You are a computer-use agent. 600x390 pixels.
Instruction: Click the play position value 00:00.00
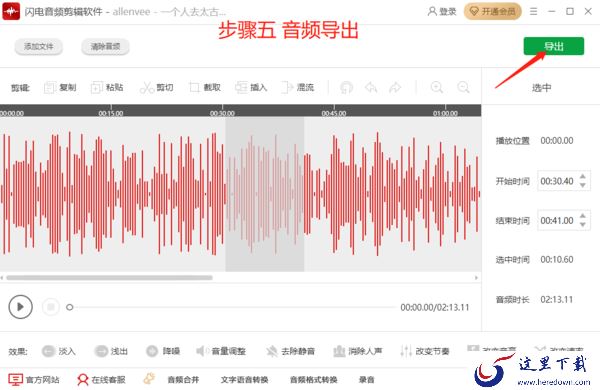(557, 141)
